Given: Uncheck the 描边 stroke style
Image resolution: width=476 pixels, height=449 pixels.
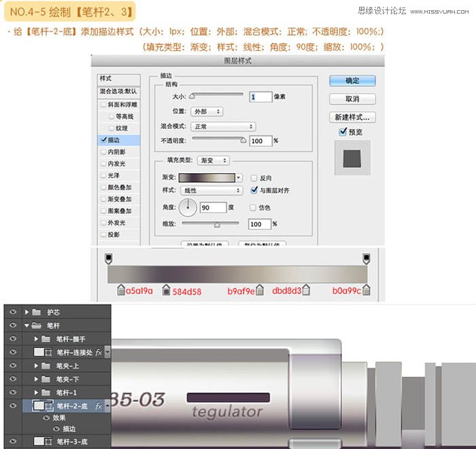Looking at the screenshot, I should click(104, 140).
